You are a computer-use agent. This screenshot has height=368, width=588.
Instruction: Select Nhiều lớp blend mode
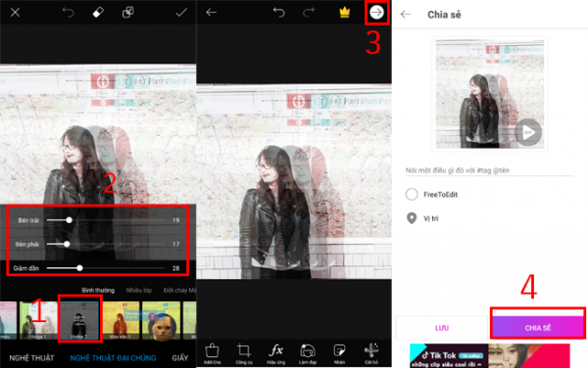[139, 290]
